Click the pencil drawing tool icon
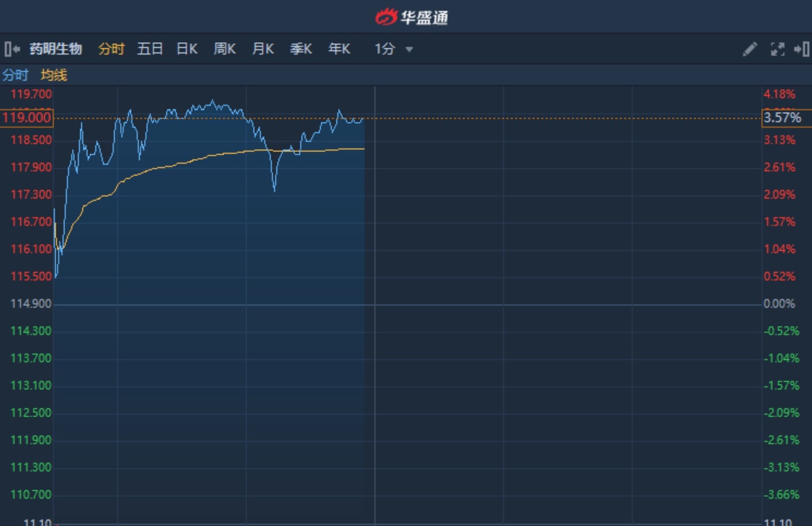Image resolution: width=812 pixels, height=526 pixels. 749,49
